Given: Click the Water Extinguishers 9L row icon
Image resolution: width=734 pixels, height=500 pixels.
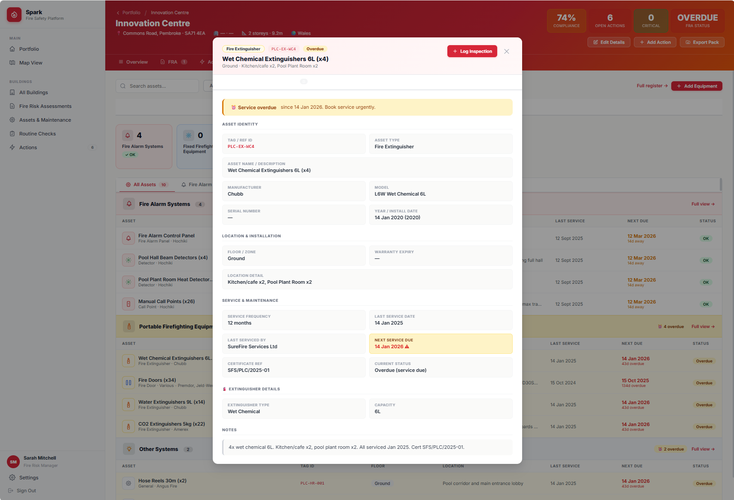Looking at the screenshot, I should 128,405.
